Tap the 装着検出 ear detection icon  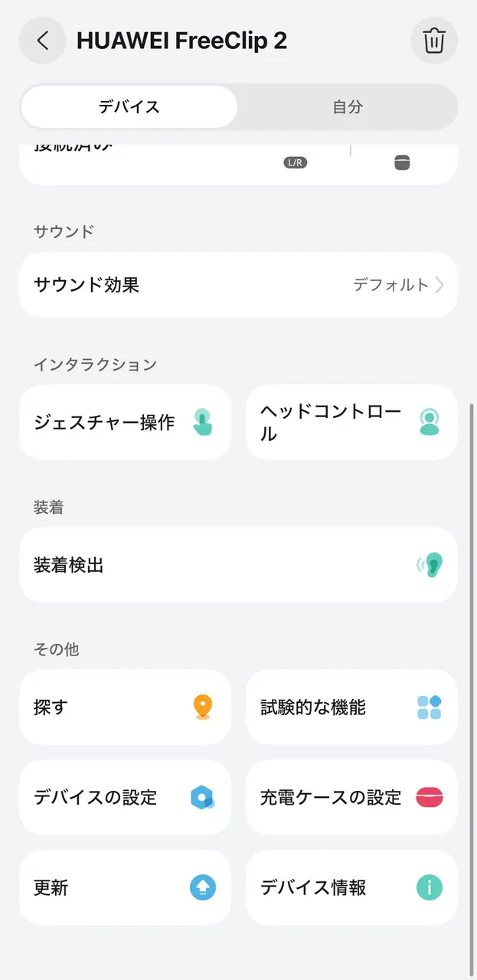(x=429, y=565)
